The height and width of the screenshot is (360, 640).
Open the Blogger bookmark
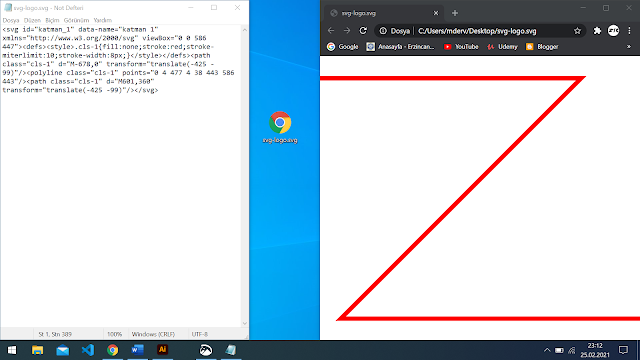[x=542, y=47]
